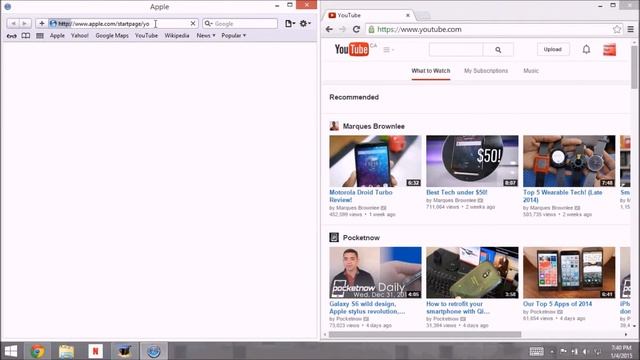Open Netflix app from taskbar
Image resolution: width=640 pixels, height=360 pixels.
96,351
